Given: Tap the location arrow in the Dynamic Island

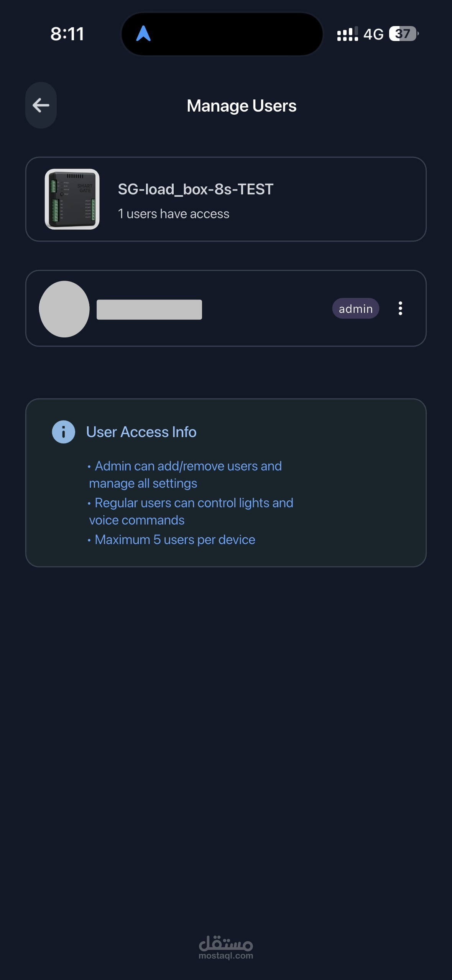Looking at the screenshot, I should coord(143,34).
